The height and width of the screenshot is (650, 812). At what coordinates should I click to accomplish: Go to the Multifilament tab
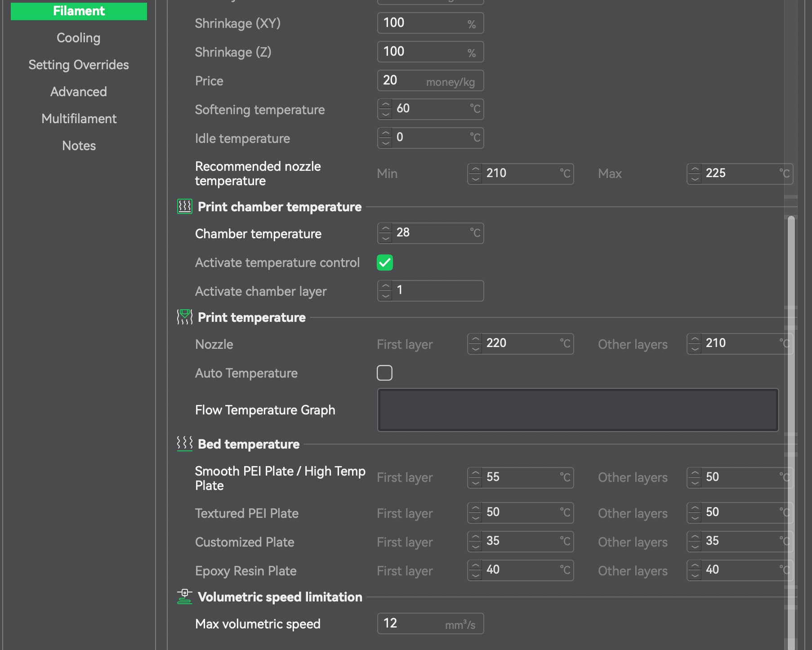[x=79, y=119]
